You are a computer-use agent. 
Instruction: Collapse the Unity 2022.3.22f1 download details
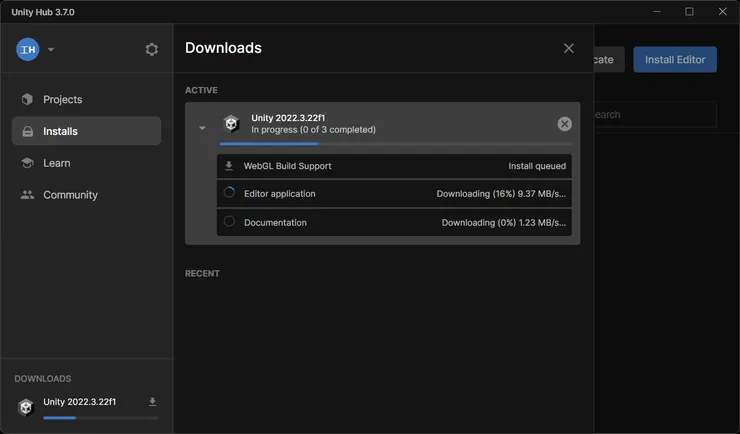click(202, 127)
